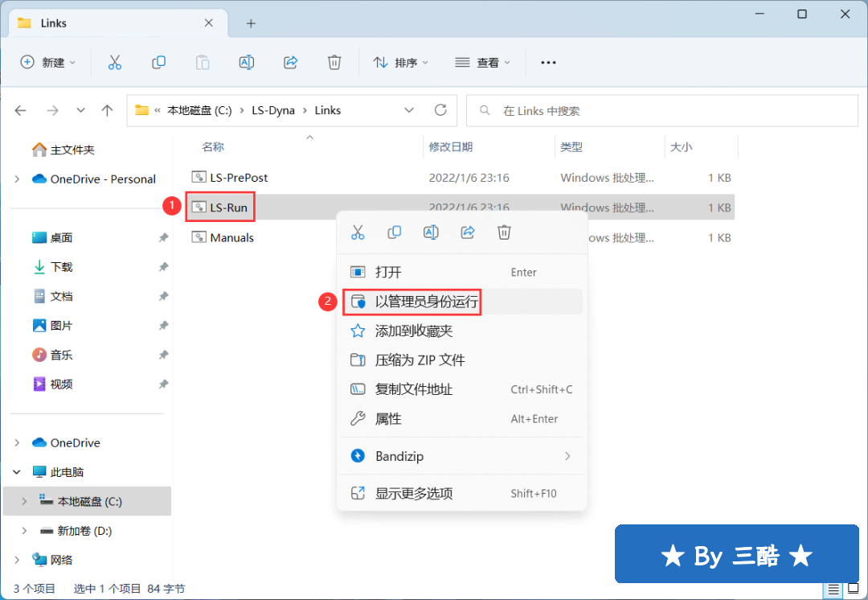The image size is (868, 600).
Task: Sort files by the 类型 column header
Action: pyautogui.click(x=571, y=147)
